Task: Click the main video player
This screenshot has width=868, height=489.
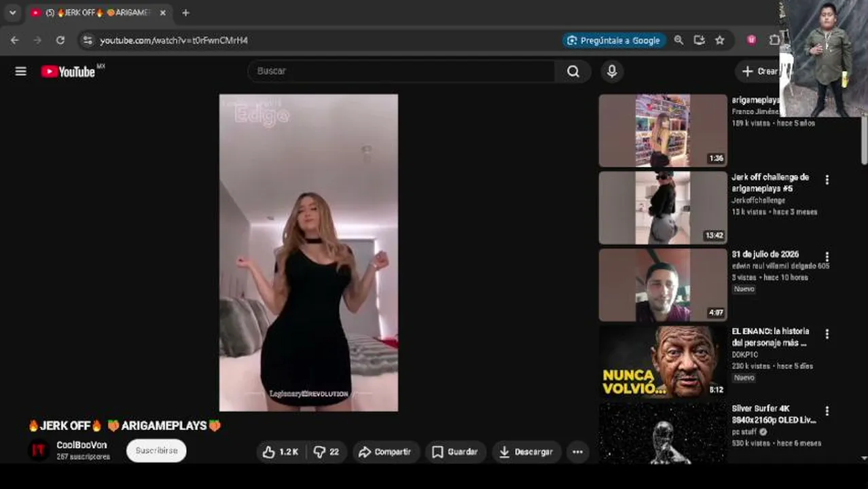Action: tap(308, 253)
